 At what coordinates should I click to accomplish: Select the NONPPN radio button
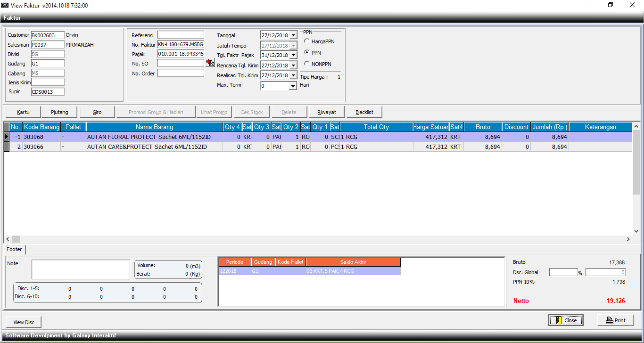tap(307, 64)
